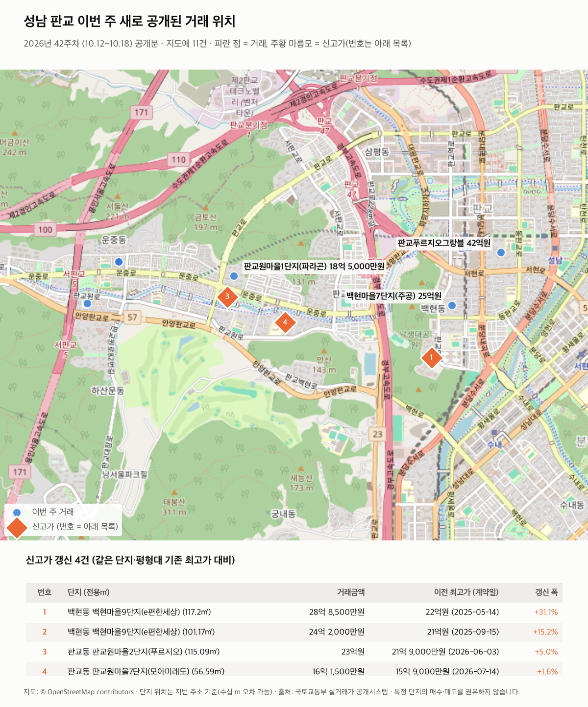Click blue transaction dot beside 판교원로 street label
The width and height of the screenshot is (588, 707).
(x=87, y=303)
